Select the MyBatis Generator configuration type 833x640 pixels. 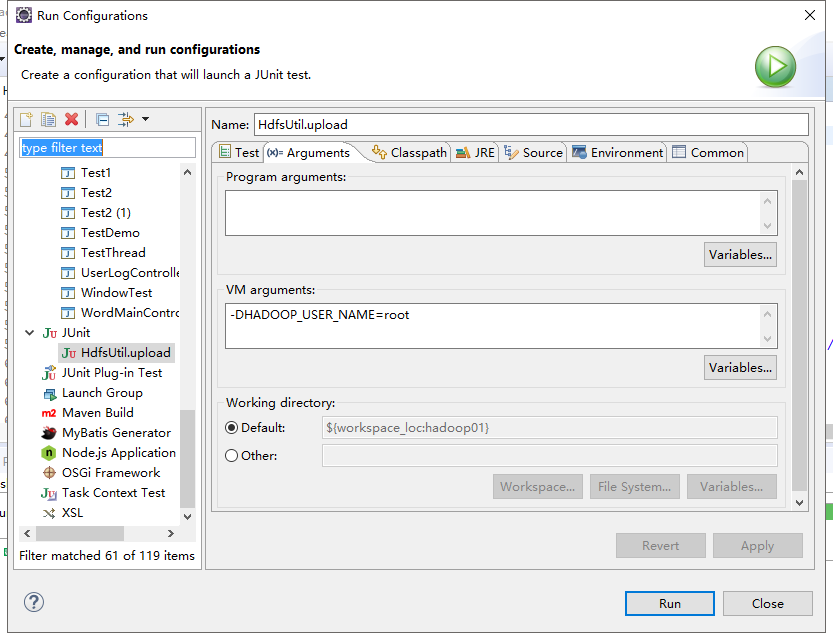coord(116,433)
